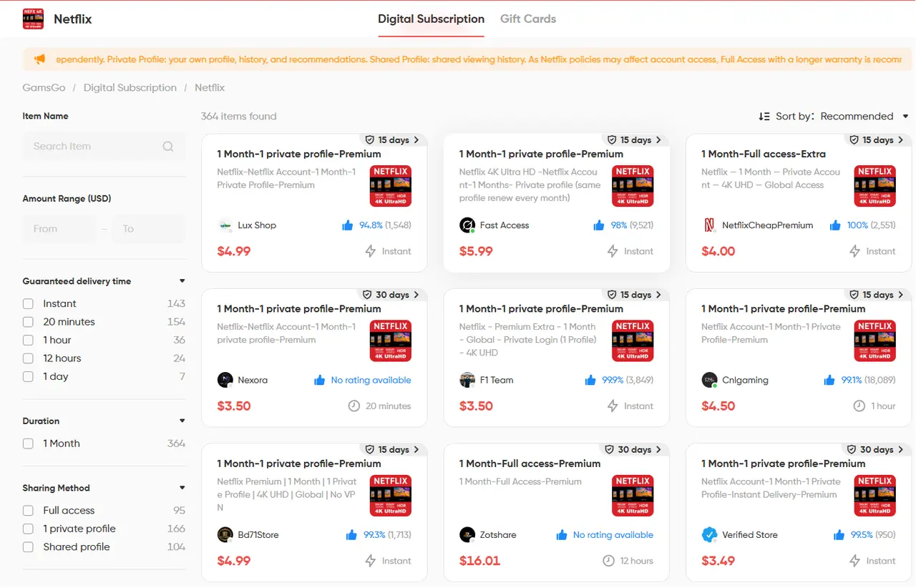The image size is (916, 588).
Task: Tick the Instant delivery checkbox
Action: [x=28, y=304]
